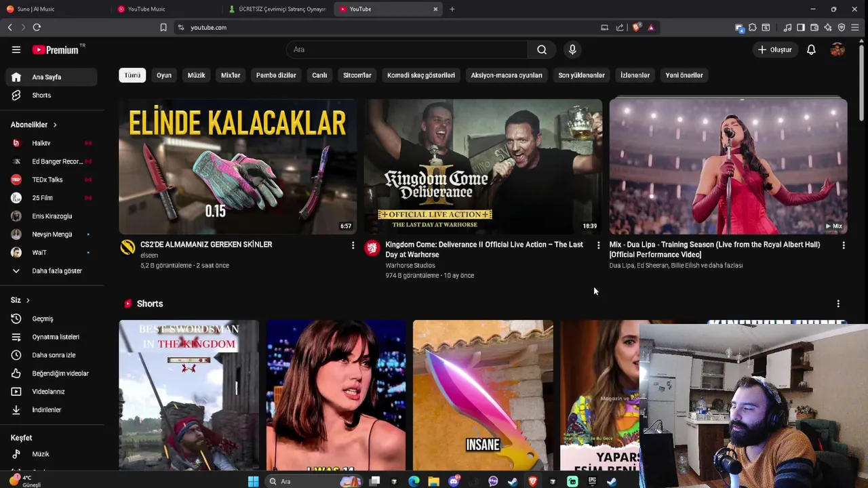Screen dimensions: 868x488
Task: Open 25 Film subscription
Action: 52,198
